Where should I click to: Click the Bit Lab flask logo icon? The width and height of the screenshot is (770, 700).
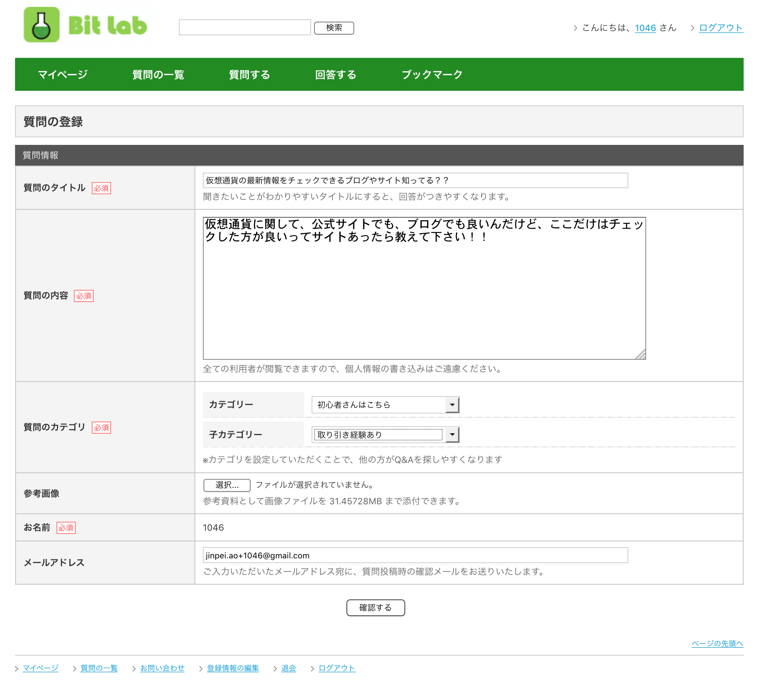click(x=42, y=24)
